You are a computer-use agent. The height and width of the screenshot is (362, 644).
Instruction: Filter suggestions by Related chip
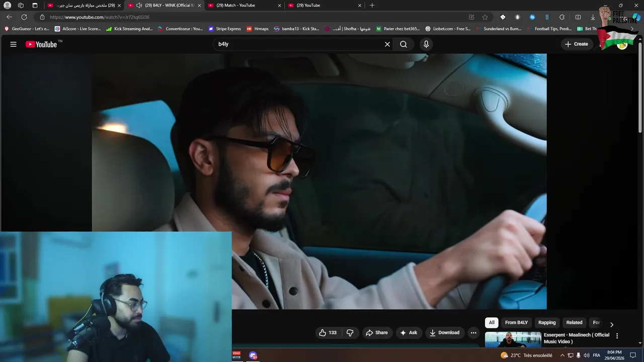point(574,322)
